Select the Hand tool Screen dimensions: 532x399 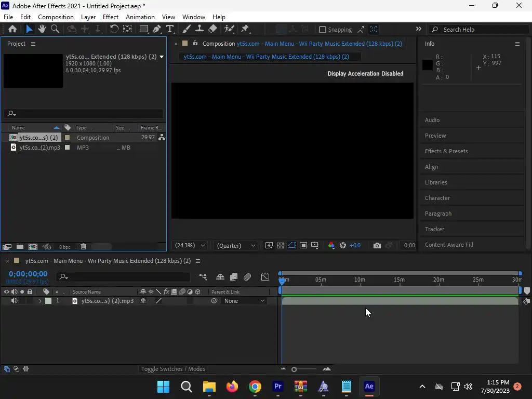tap(42, 29)
